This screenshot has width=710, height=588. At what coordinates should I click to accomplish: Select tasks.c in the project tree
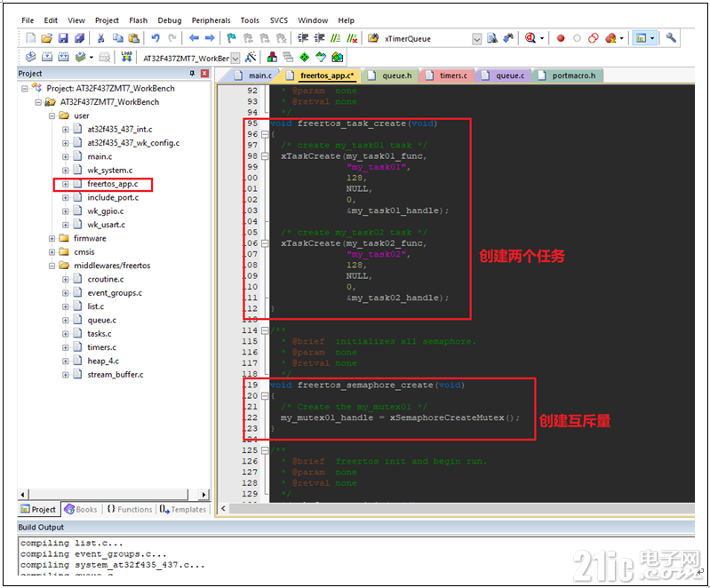pyautogui.click(x=100, y=334)
